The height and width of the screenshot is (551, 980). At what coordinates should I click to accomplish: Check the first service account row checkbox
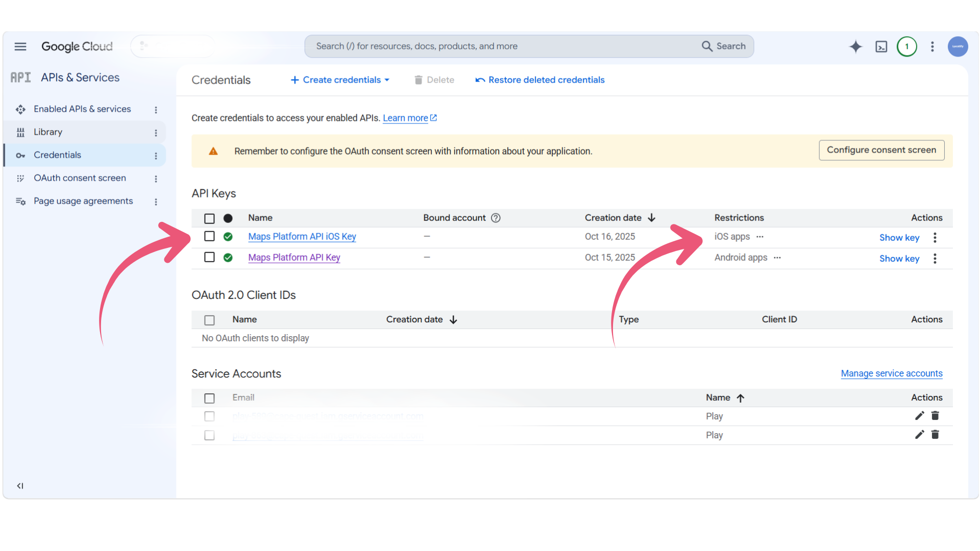pos(209,416)
